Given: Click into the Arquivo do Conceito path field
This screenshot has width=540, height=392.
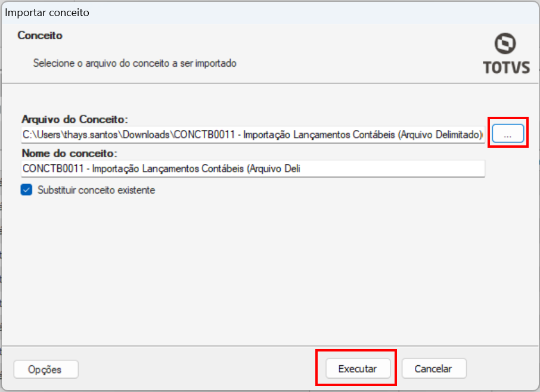Looking at the screenshot, I should (x=253, y=135).
